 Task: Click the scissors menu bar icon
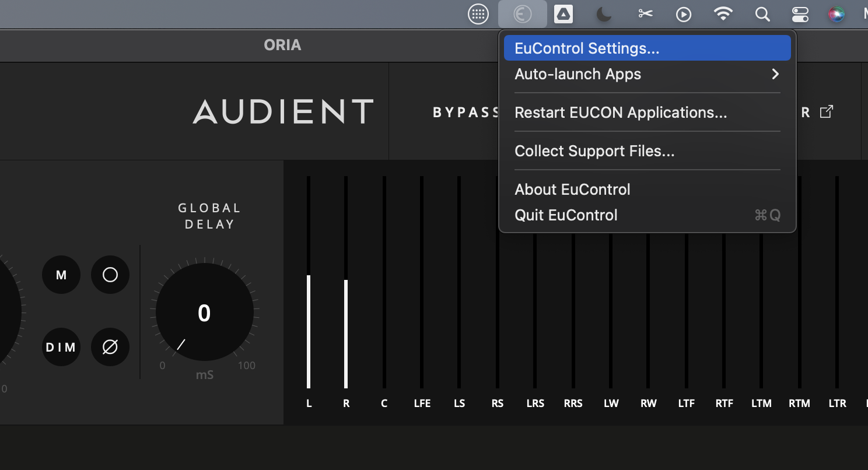[x=645, y=13]
